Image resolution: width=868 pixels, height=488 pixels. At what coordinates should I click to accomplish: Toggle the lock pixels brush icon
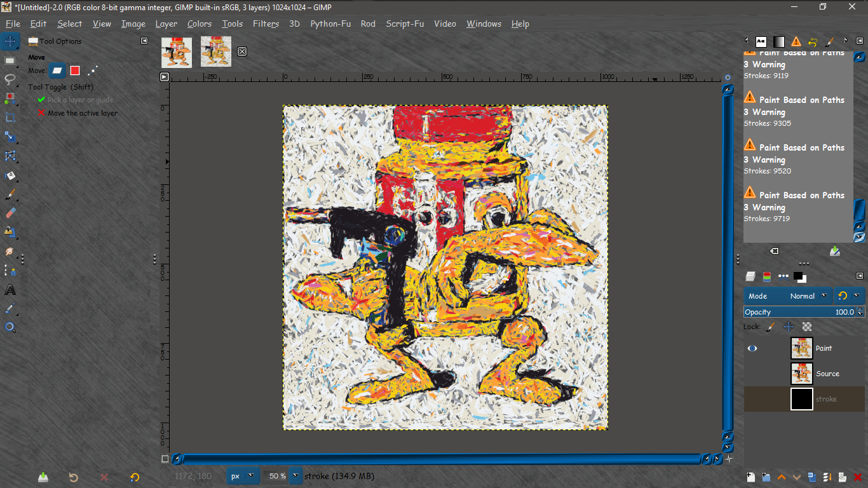pyautogui.click(x=770, y=327)
